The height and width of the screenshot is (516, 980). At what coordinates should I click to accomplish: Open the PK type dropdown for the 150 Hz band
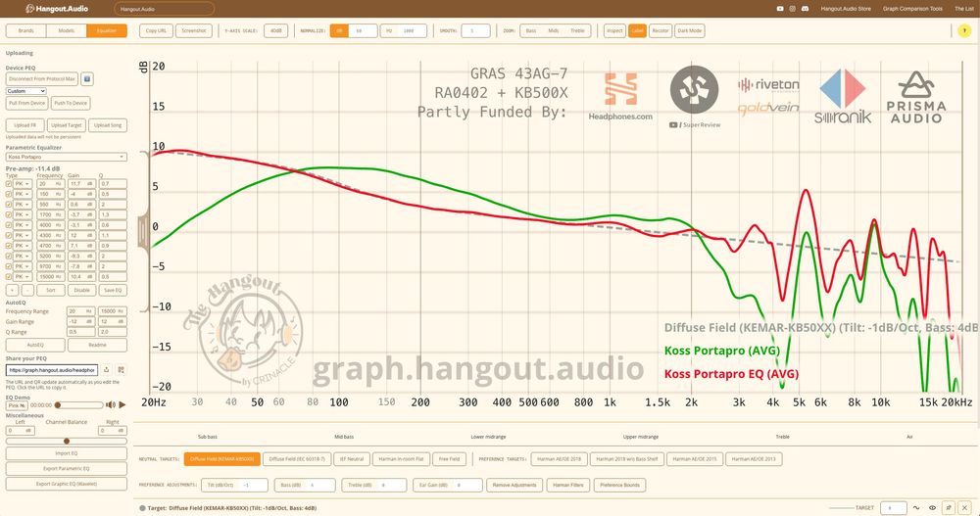click(23, 194)
